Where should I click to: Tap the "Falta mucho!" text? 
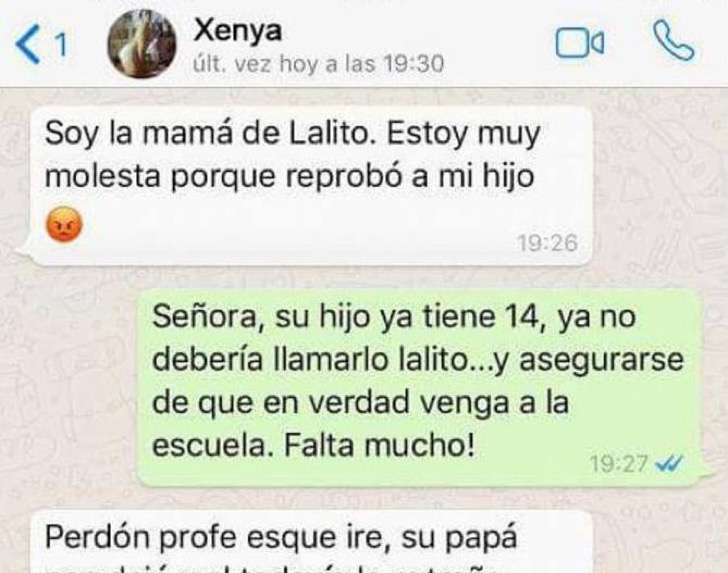(379, 445)
